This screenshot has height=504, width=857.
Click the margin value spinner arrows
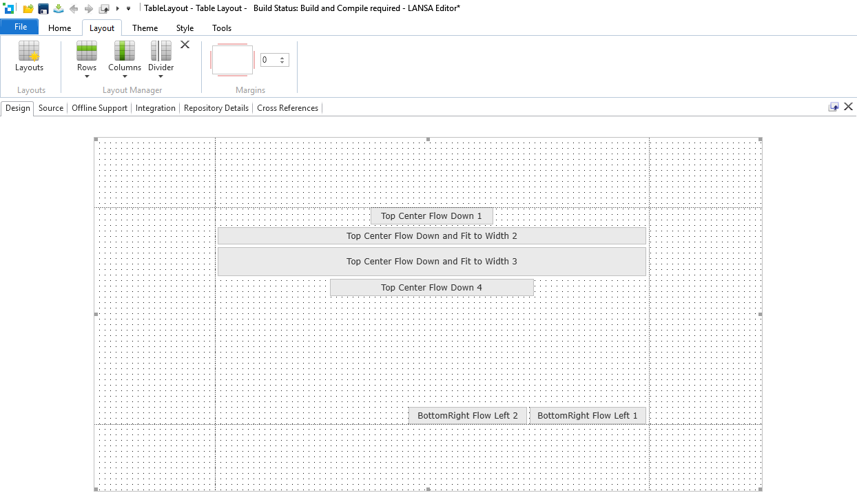[x=282, y=60]
